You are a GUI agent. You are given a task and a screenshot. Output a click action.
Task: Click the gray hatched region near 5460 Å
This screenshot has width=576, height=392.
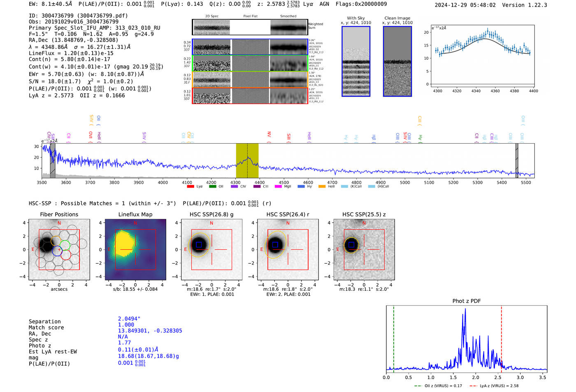click(517, 160)
